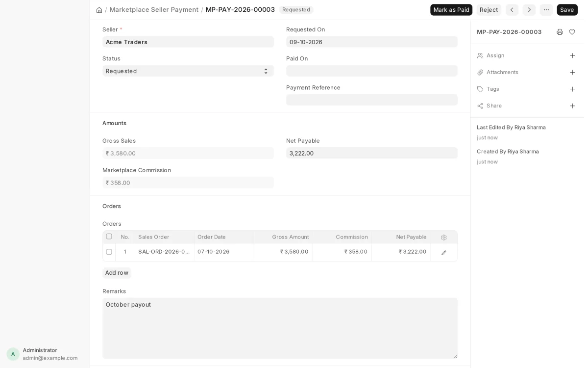Go to next document arrow
This screenshot has height=368, width=588.
(x=529, y=10)
